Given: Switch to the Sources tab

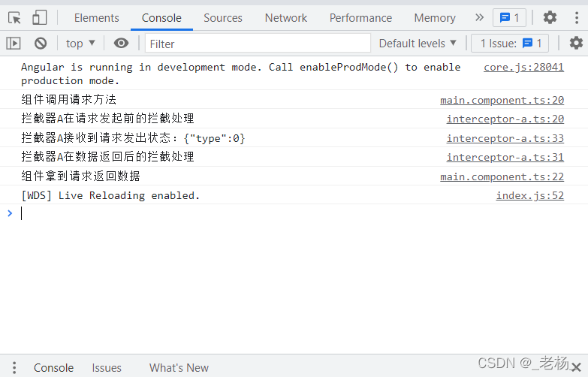Looking at the screenshot, I should click(x=223, y=17).
